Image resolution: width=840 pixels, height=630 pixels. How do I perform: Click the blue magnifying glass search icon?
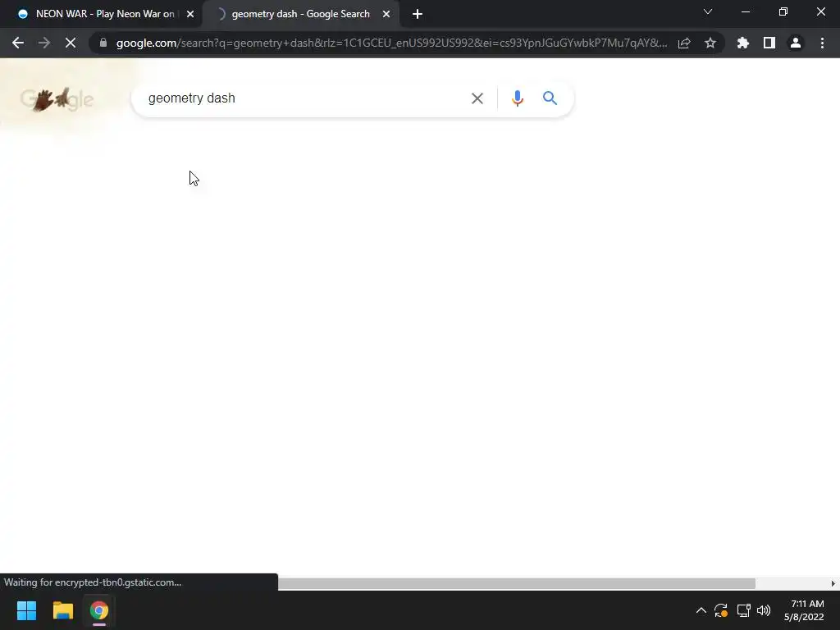[550, 98]
